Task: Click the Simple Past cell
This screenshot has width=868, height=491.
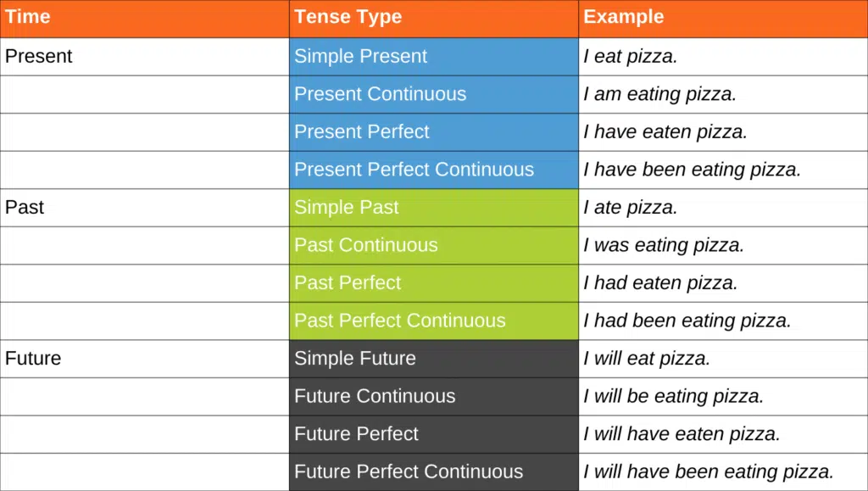Action: point(346,208)
